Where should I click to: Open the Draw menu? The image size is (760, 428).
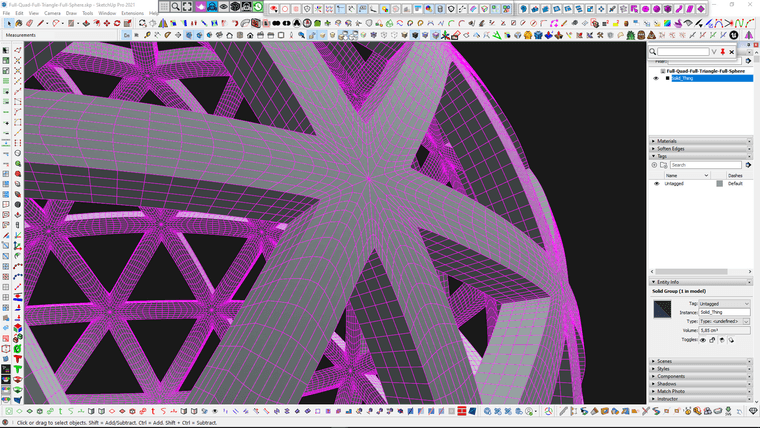pos(71,13)
